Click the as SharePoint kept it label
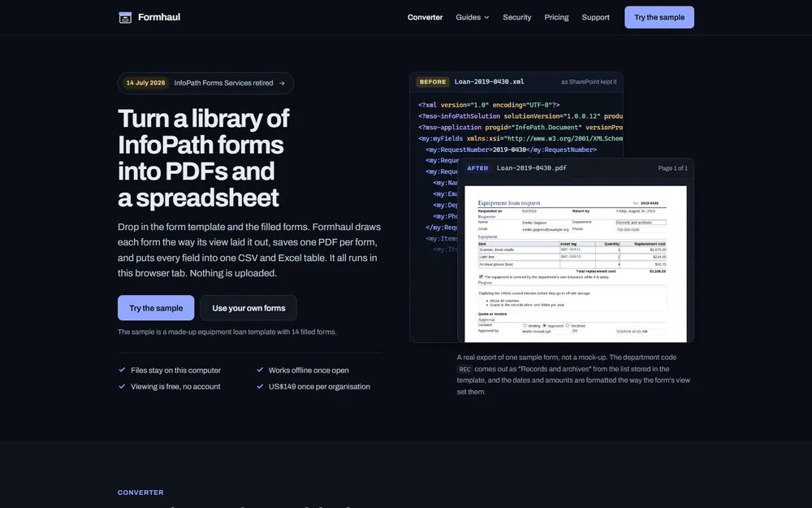This screenshot has height=508, width=812. coord(589,82)
